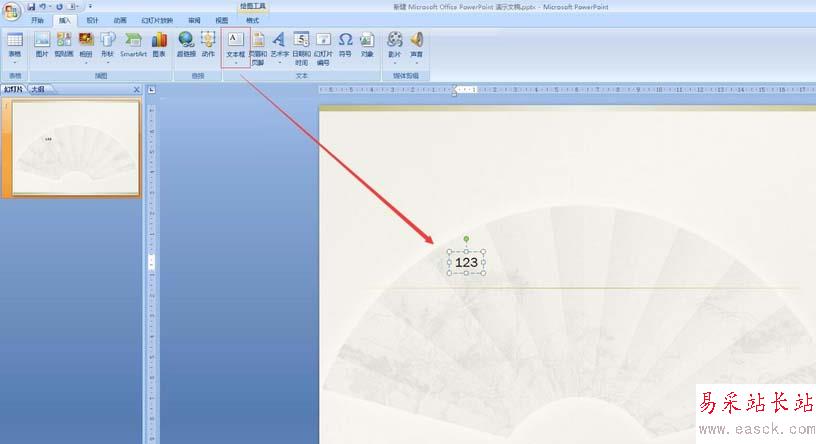Viewport: 816px width, 444px height.
Task: Open 页眉和页脚 (Header and Footer)
Action: pyautogui.click(x=258, y=48)
